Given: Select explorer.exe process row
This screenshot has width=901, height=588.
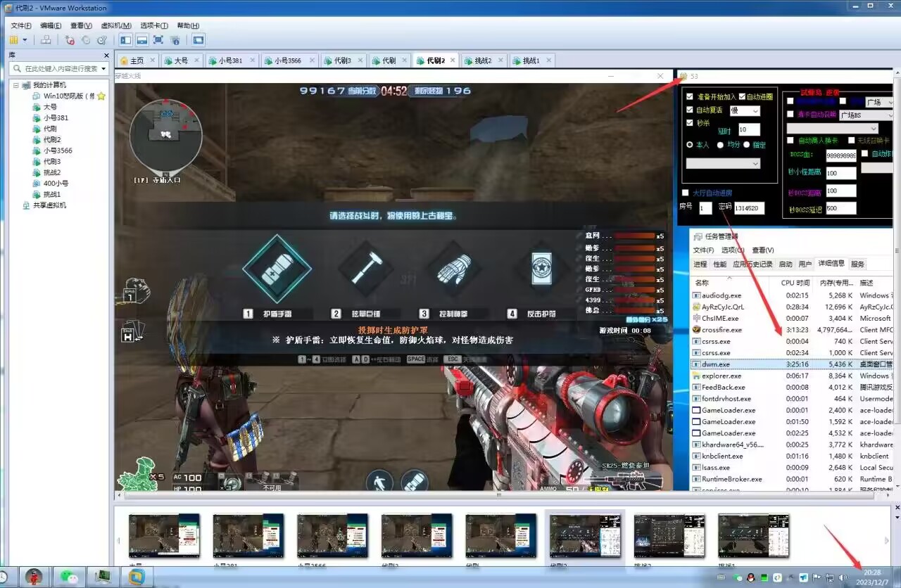Looking at the screenshot, I should pos(792,376).
